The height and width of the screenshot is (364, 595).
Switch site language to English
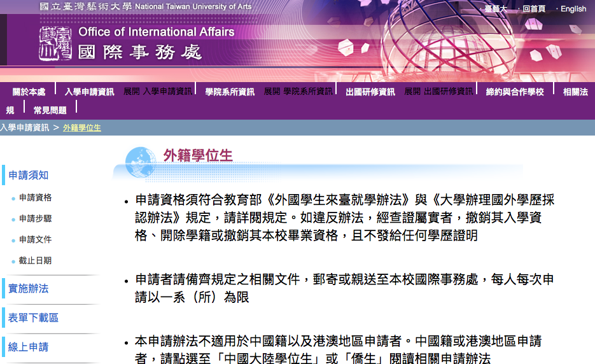click(x=573, y=9)
